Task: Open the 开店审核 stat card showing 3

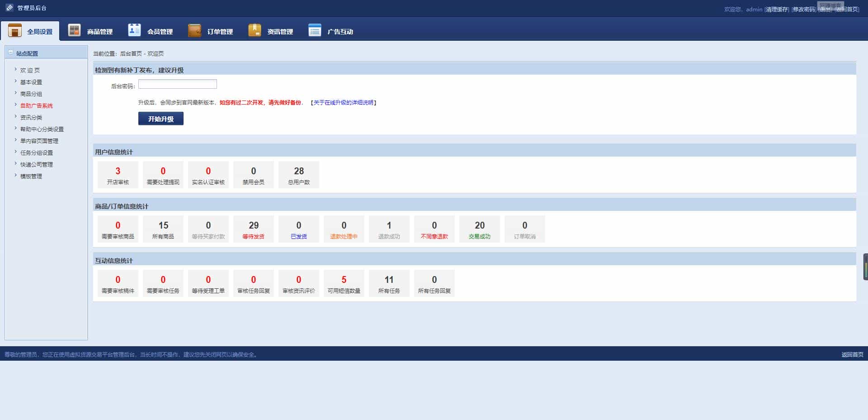Action: [118, 175]
